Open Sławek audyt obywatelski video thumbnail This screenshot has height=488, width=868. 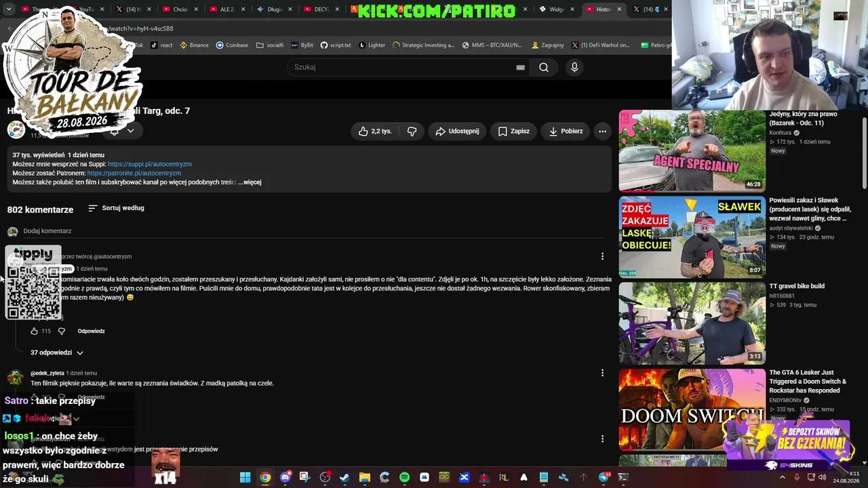click(x=692, y=237)
